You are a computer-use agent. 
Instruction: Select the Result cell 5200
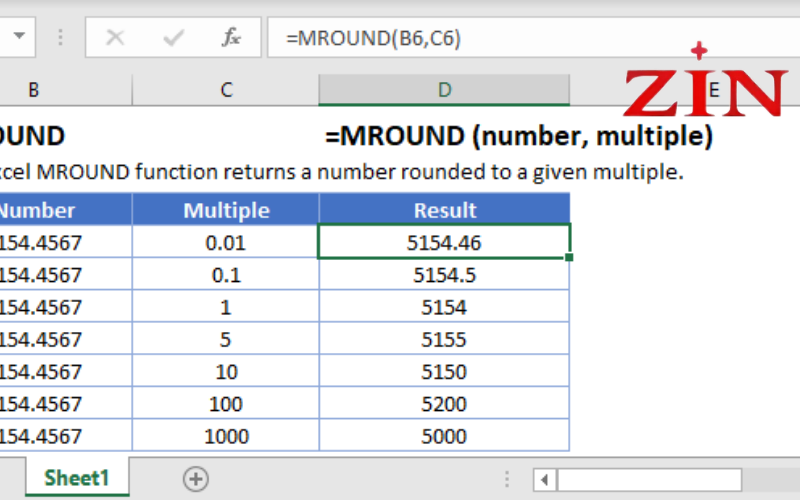tap(444, 404)
